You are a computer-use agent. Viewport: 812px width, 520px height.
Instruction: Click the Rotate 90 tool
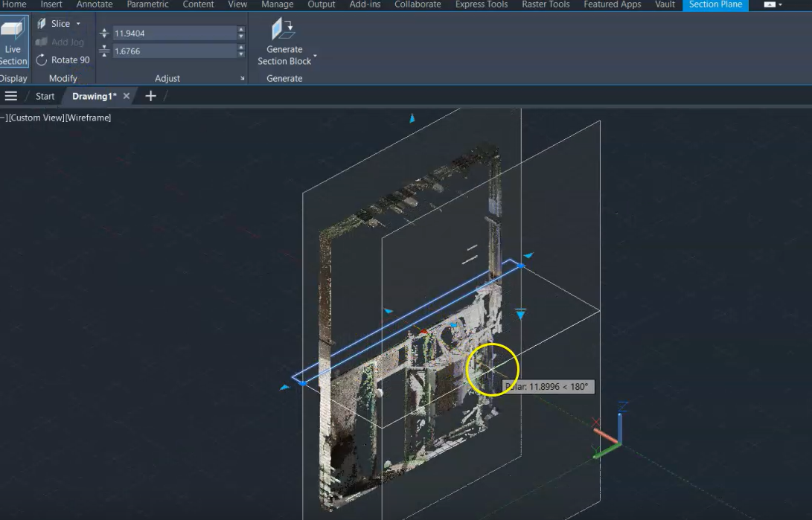tap(64, 60)
